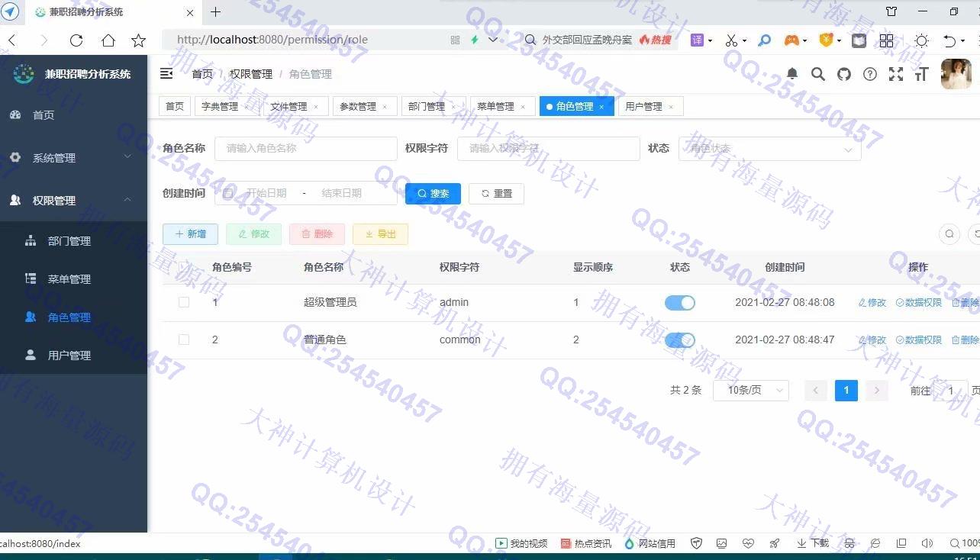Open 下载 downloads in the status bar
Viewport: 980px width, 560px height.
coord(813,543)
